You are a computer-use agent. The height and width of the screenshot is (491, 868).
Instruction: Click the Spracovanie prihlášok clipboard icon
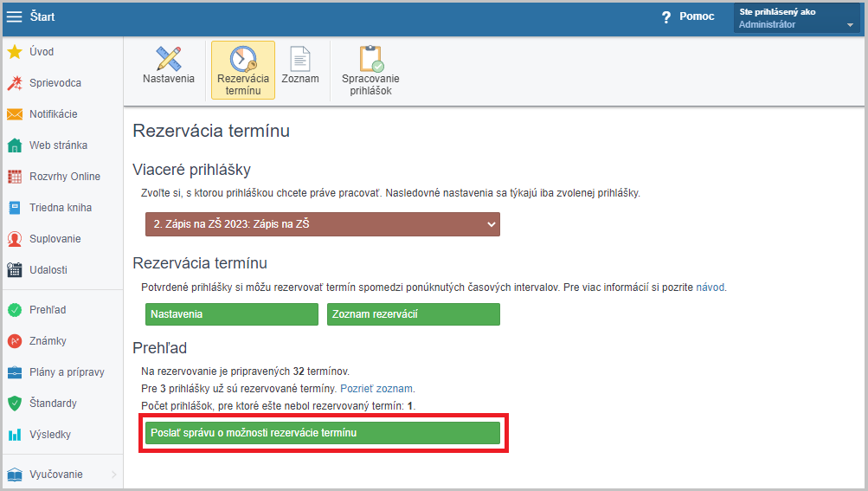point(371,59)
